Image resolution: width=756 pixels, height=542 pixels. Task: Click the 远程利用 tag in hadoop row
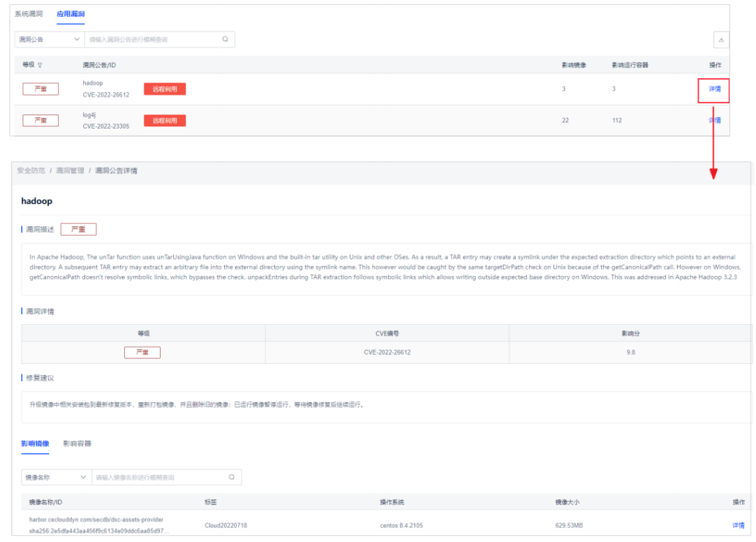[165, 89]
